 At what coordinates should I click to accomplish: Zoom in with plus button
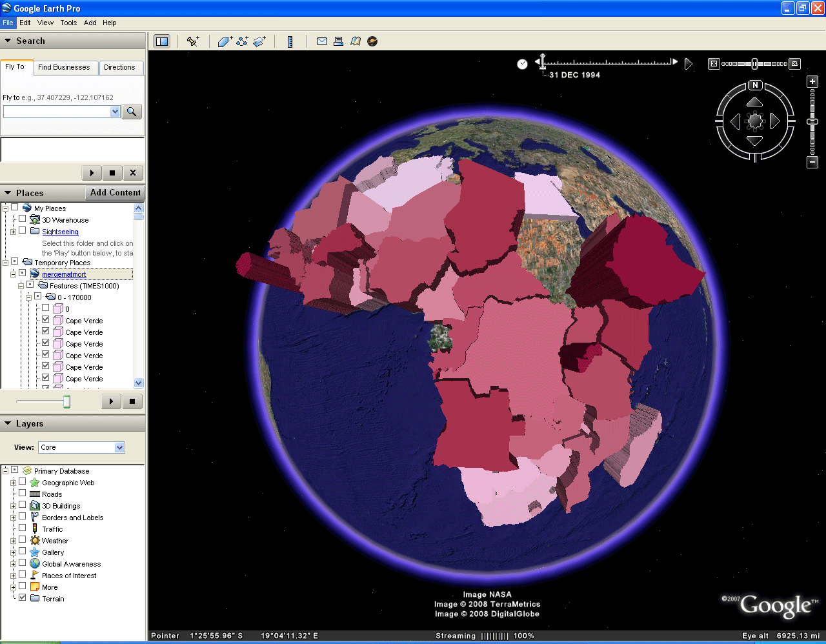pyautogui.click(x=813, y=82)
